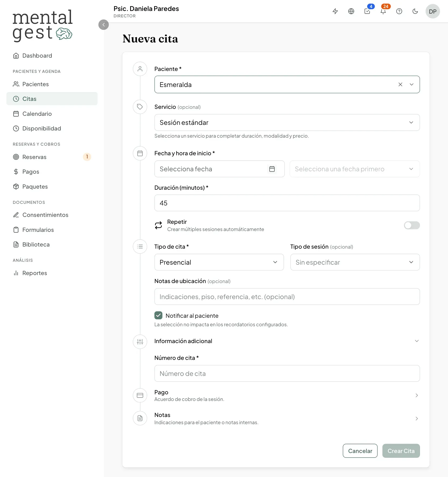The width and height of the screenshot is (448, 477).
Task: Click the additional info sliders icon
Action: [140, 342]
